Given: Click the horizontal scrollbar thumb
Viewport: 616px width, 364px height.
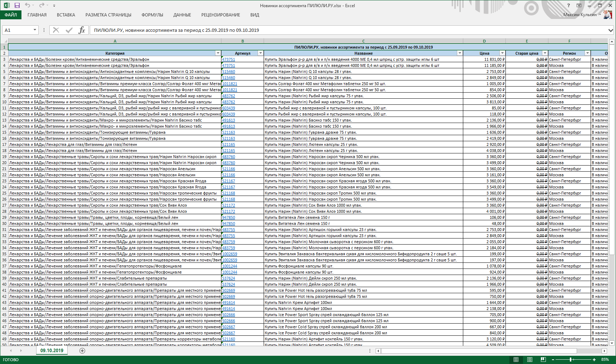Looking at the screenshot, I should click(479, 351).
